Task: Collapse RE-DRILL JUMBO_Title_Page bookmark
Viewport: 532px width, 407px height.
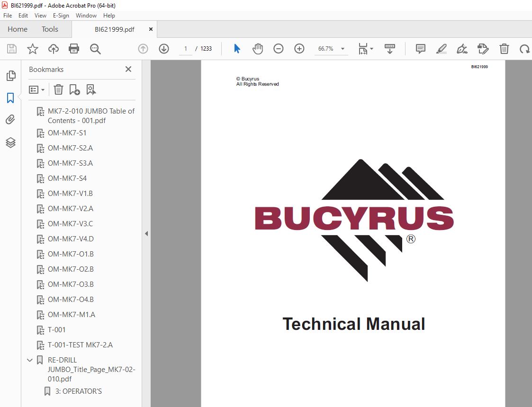Action: [x=30, y=360]
